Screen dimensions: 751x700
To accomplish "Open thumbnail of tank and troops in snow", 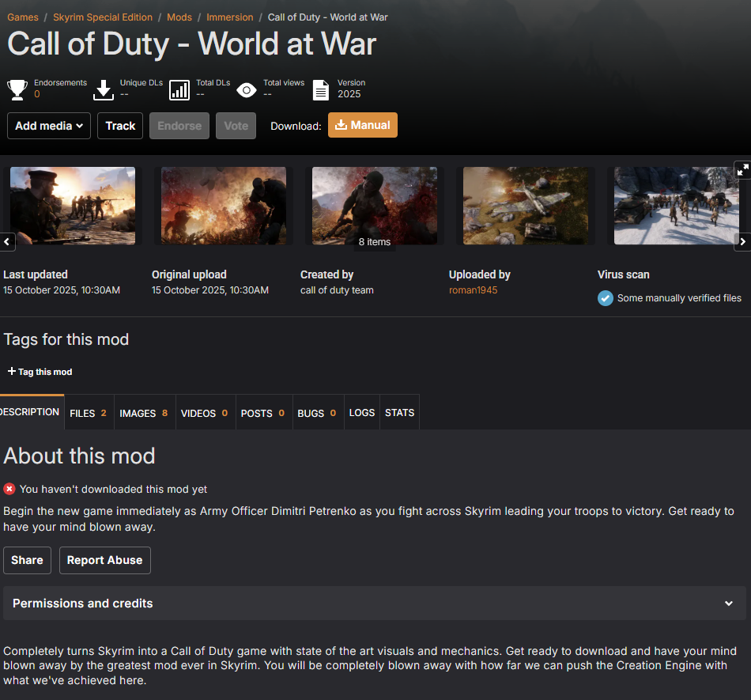I will point(676,206).
